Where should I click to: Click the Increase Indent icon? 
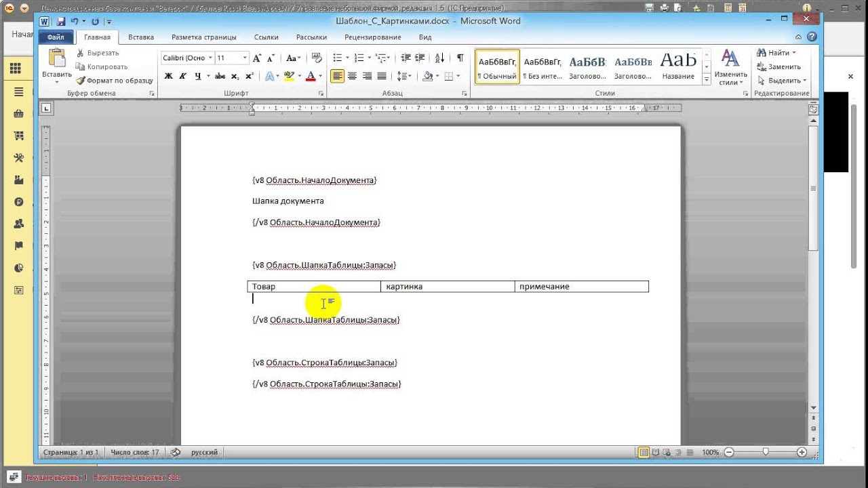coord(420,58)
